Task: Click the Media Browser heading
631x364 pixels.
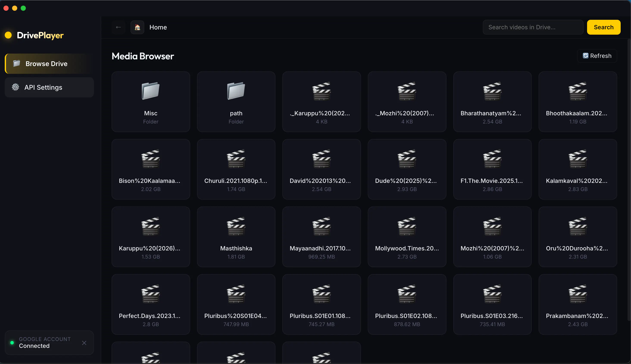Action: tap(143, 56)
